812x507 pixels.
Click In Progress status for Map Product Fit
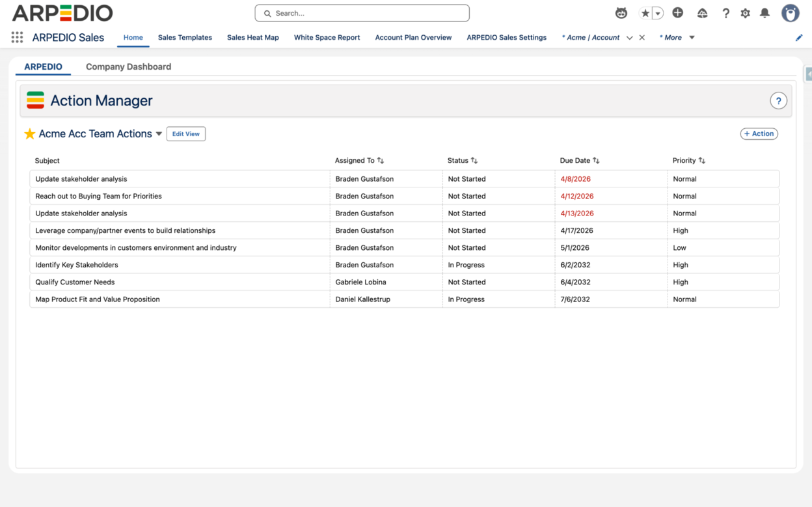466,299
